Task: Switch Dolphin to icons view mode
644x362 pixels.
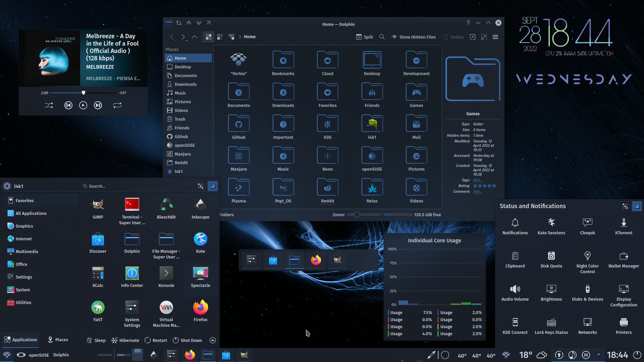Action: (x=208, y=37)
